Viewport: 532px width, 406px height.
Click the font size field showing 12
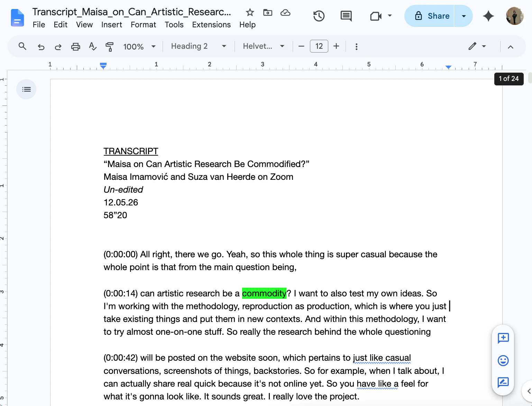pyautogui.click(x=319, y=46)
